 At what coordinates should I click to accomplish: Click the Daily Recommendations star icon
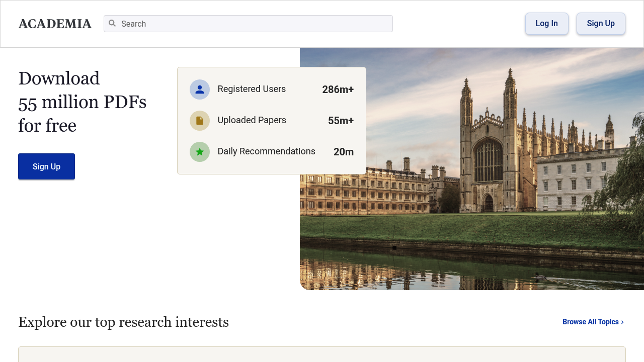pyautogui.click(x=200, y=152)
